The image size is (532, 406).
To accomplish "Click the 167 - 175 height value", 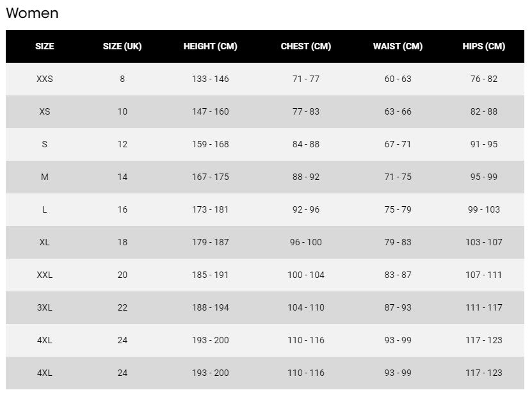I will (211, 177).
